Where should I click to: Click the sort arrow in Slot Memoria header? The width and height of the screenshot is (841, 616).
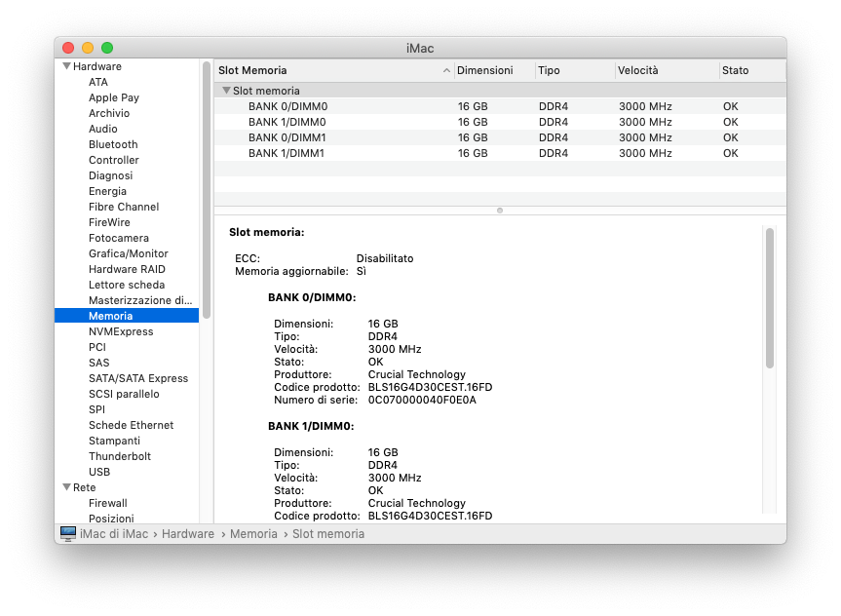(x=446, y=71)
